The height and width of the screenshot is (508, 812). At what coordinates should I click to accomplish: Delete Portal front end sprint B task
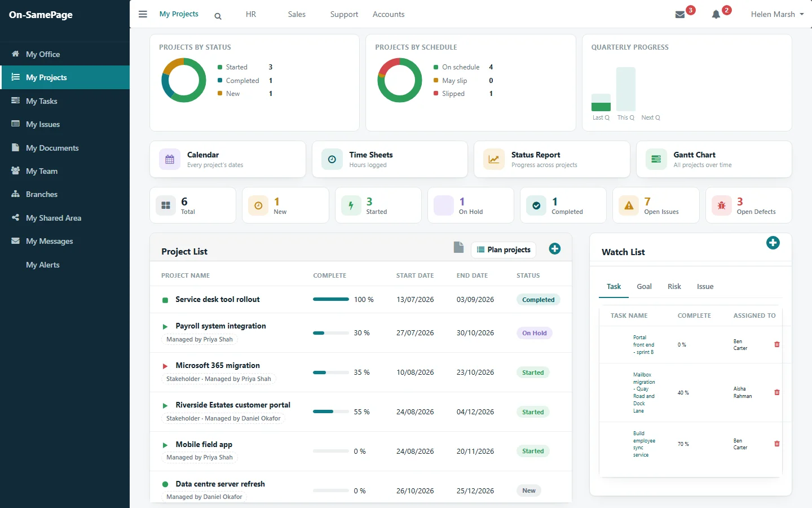click(x=777, y=344)
